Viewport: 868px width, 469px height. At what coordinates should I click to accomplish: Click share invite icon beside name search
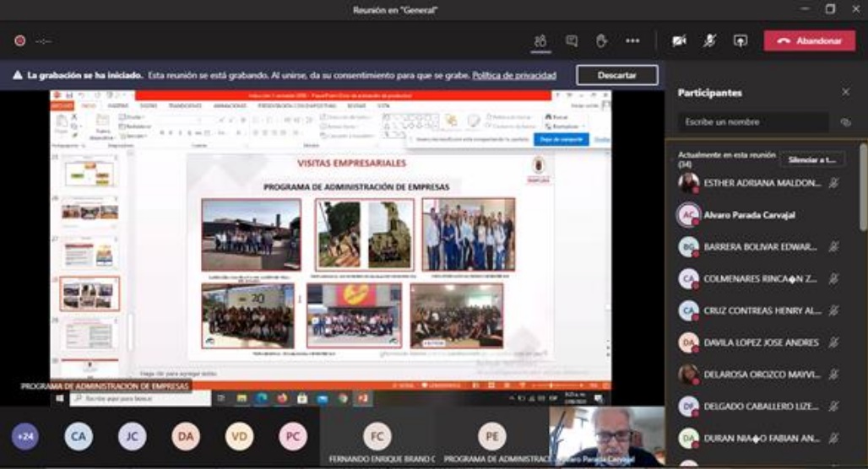point(845,122)
